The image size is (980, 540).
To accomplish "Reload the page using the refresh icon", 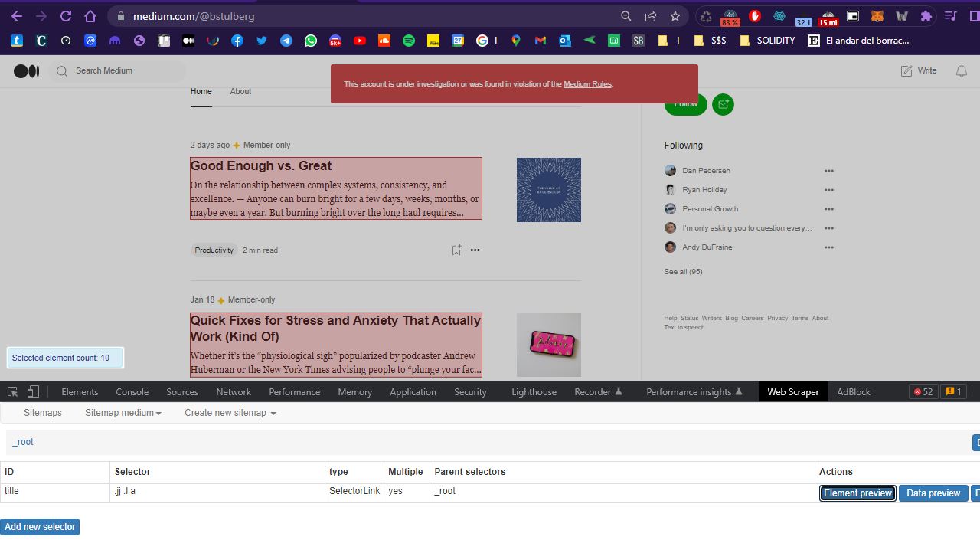I will 66,16.
